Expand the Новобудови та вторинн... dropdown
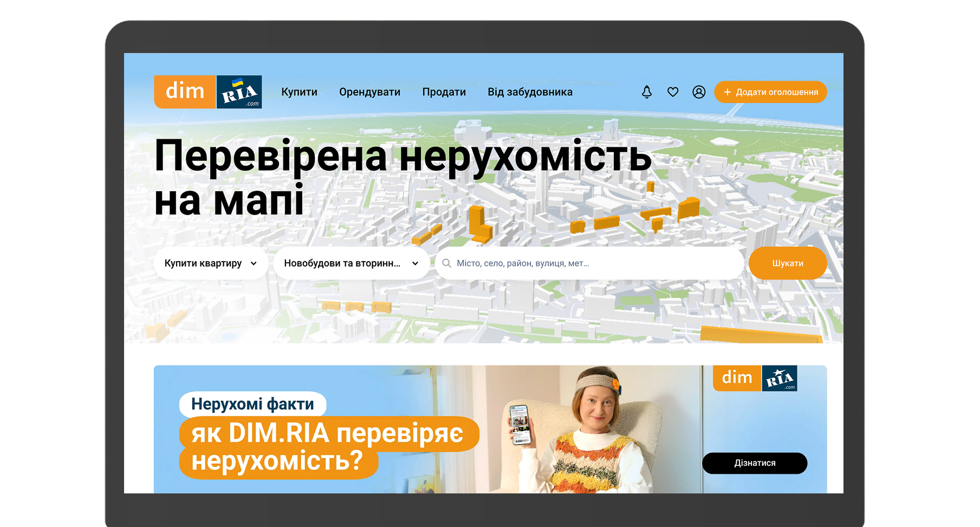980x527 pixels. point(351,263)
